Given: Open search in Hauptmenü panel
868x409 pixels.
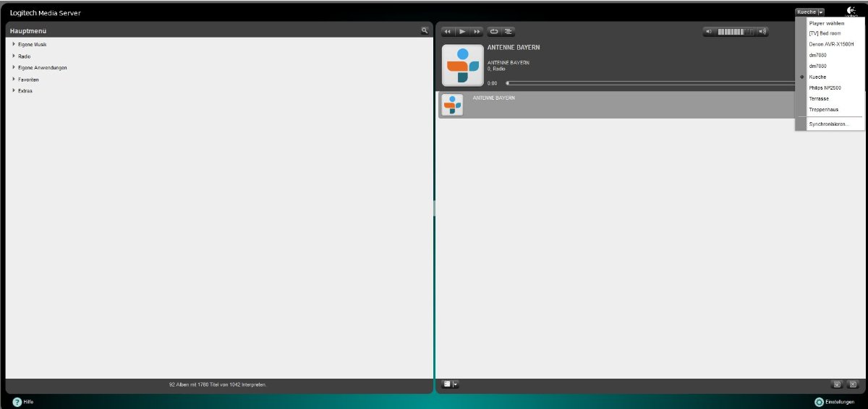Looking at the screenshot, I should (x=425, y=30).
